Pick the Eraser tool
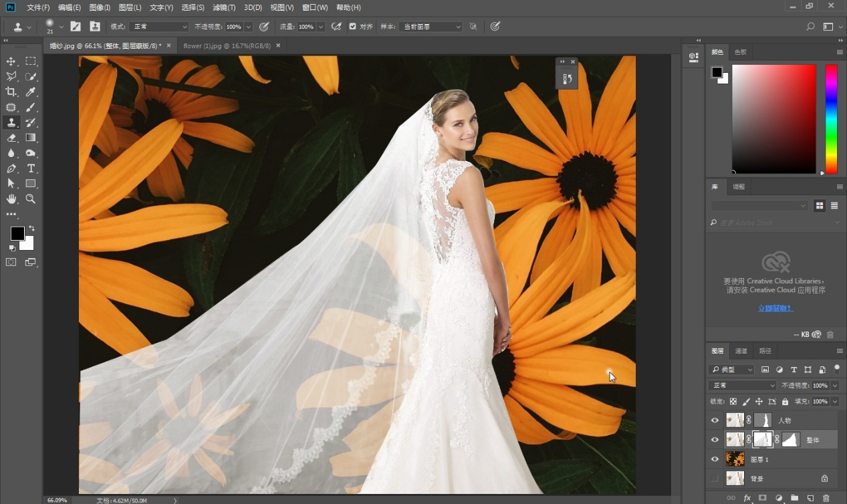The image size is (847, 504). click(11, 138)
